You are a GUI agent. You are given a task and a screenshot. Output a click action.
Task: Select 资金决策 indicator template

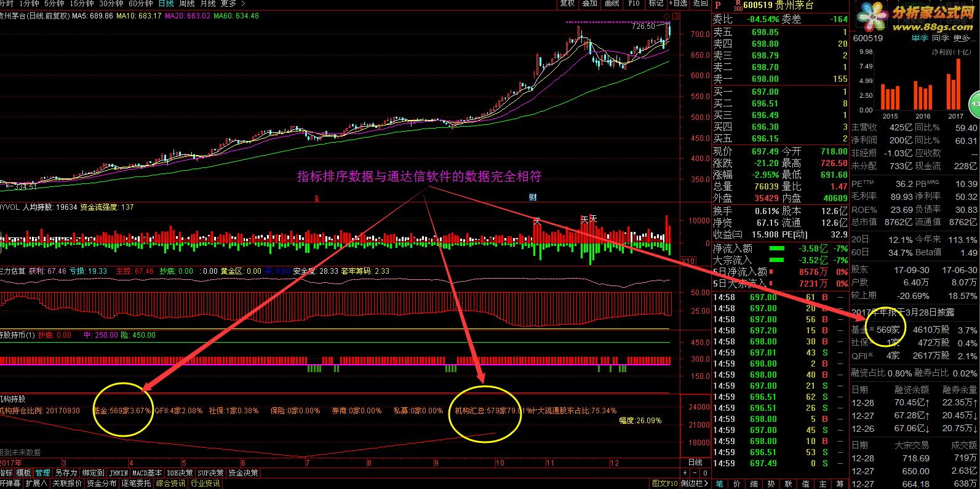tap(244, 473)
